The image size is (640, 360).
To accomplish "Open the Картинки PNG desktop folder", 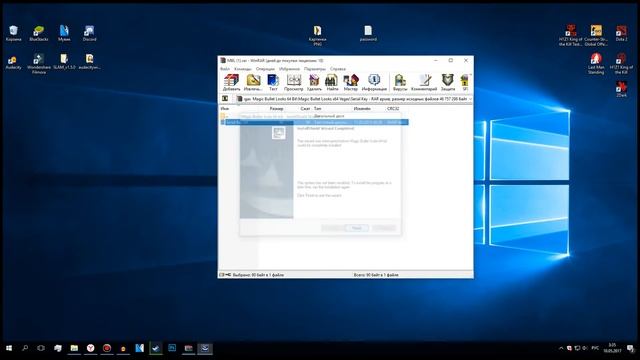I will (317, 35).
